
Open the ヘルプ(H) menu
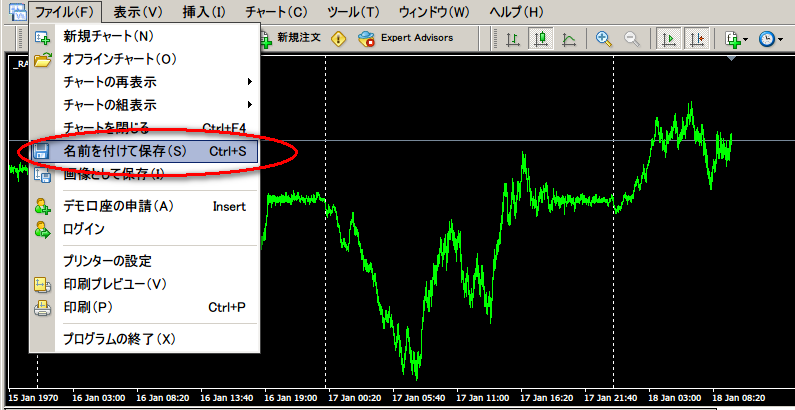pyautogui.click(x=516, y=12)
